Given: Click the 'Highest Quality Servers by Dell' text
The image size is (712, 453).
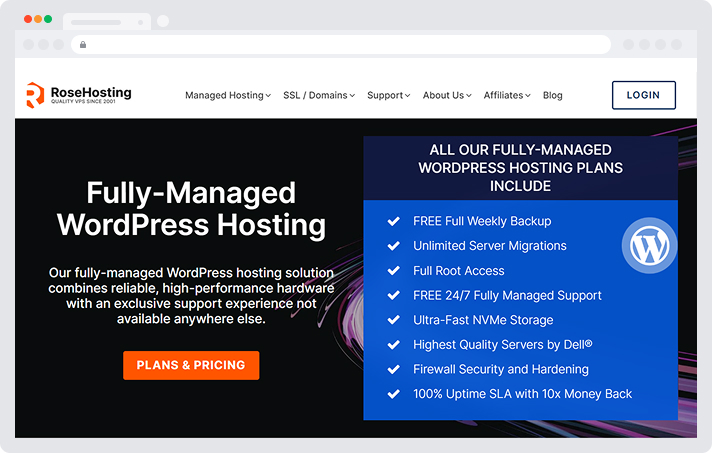Looking at the screenshot, I should (x=502, y=345).
